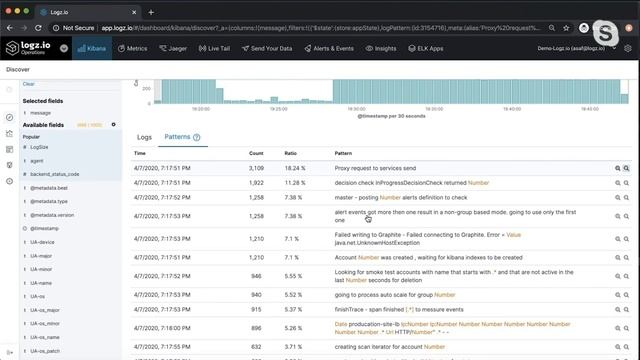
Task: Select the UA-device field
Action: coord(42,242)
